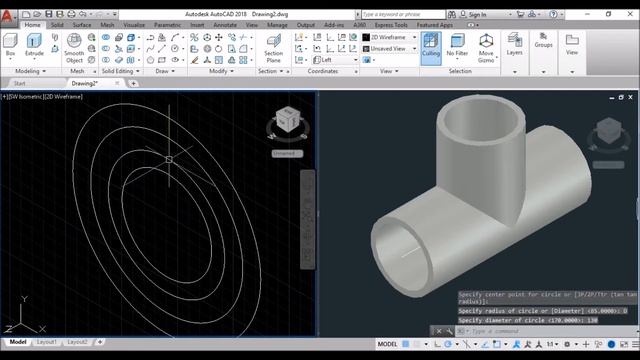Click the 2D Wireframe black color swatch
Image resolution: width=640 pixels, height=360 pixels.
point(366,37)
